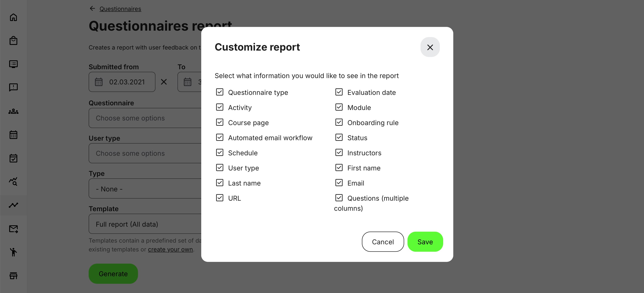Open the Calendar section
The width and height of the screenshot is (644, 293).
pos(13,135)
